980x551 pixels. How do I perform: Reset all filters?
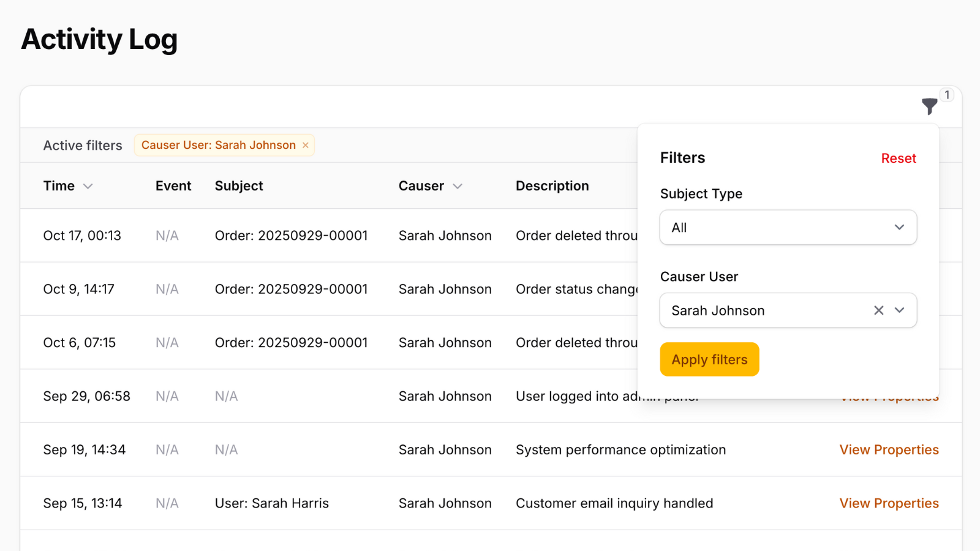(898, 159)
